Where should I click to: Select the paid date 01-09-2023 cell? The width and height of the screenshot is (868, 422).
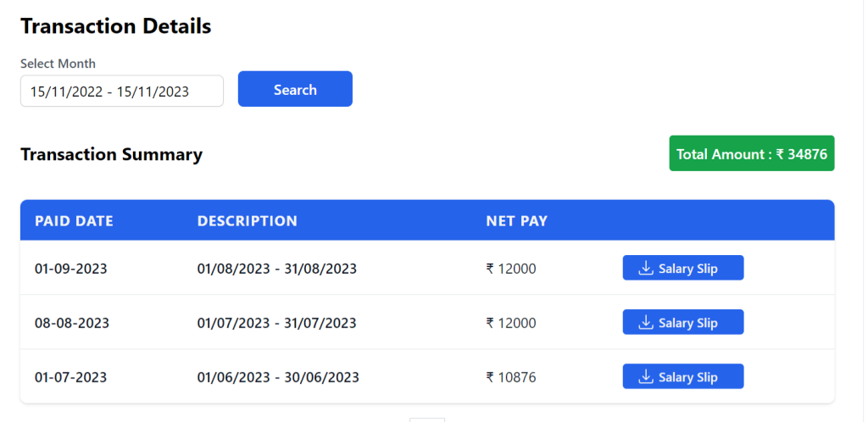click(x=71, y=269)
